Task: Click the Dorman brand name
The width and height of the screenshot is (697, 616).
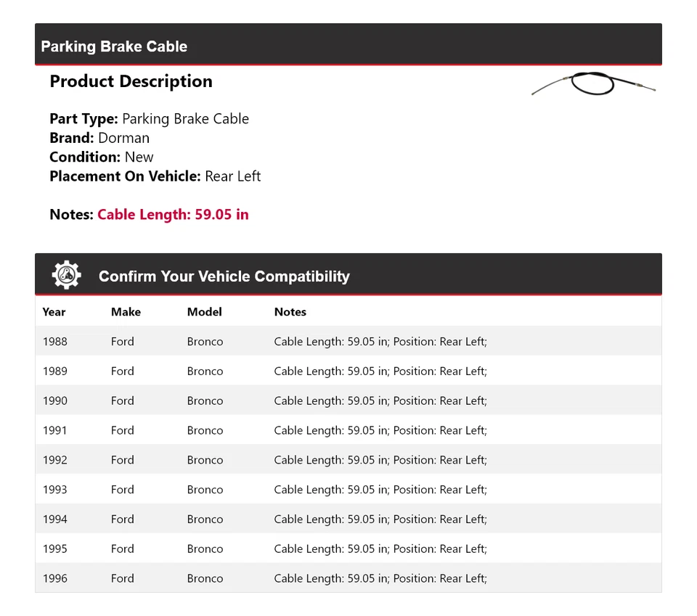Action: tap(123, 138)
